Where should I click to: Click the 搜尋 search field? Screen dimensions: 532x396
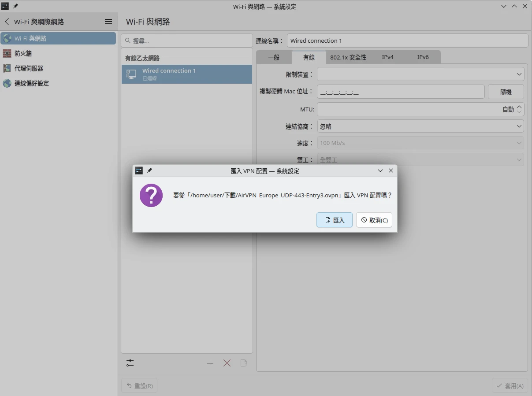coord(187,40)
